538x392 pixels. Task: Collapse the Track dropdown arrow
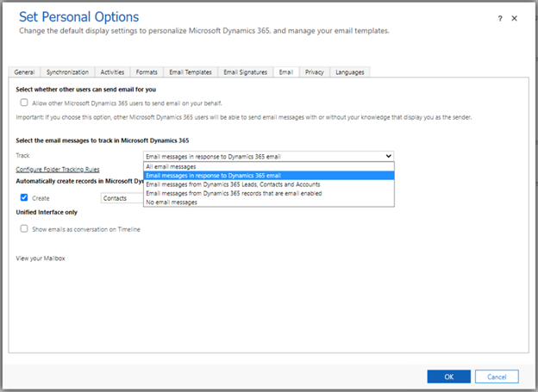[388, 156]
